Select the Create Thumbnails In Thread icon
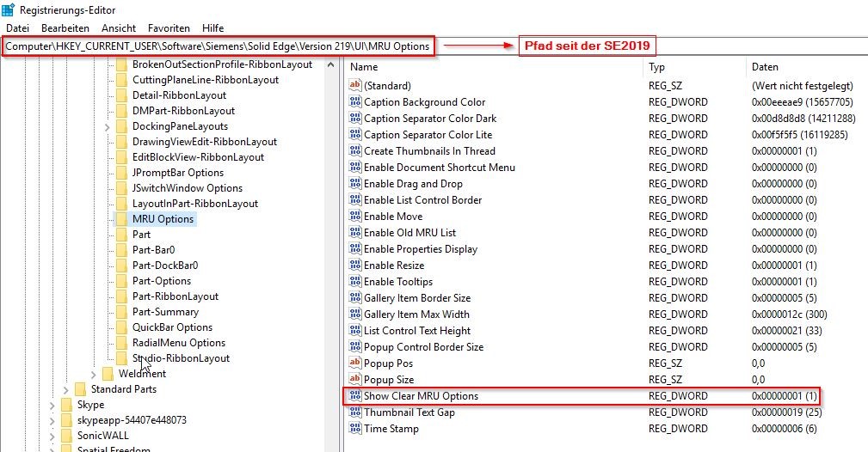The image size is (868, 452). click(354, 150)
